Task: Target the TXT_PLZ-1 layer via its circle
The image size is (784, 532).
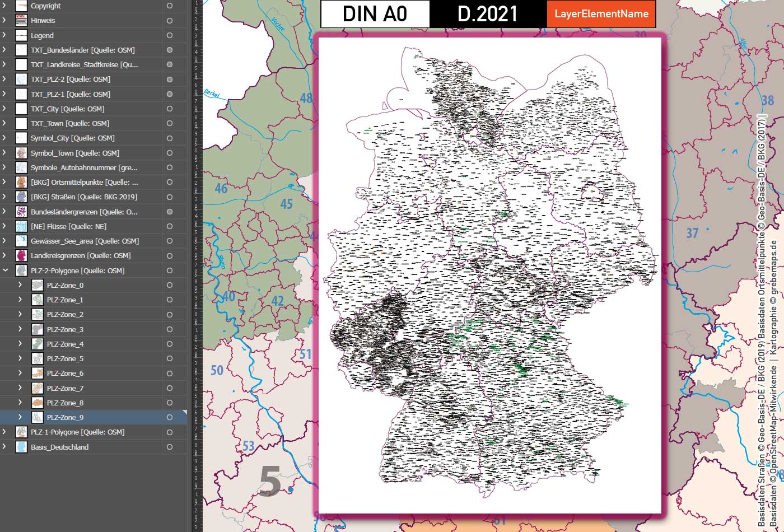Action: [169, 94]
